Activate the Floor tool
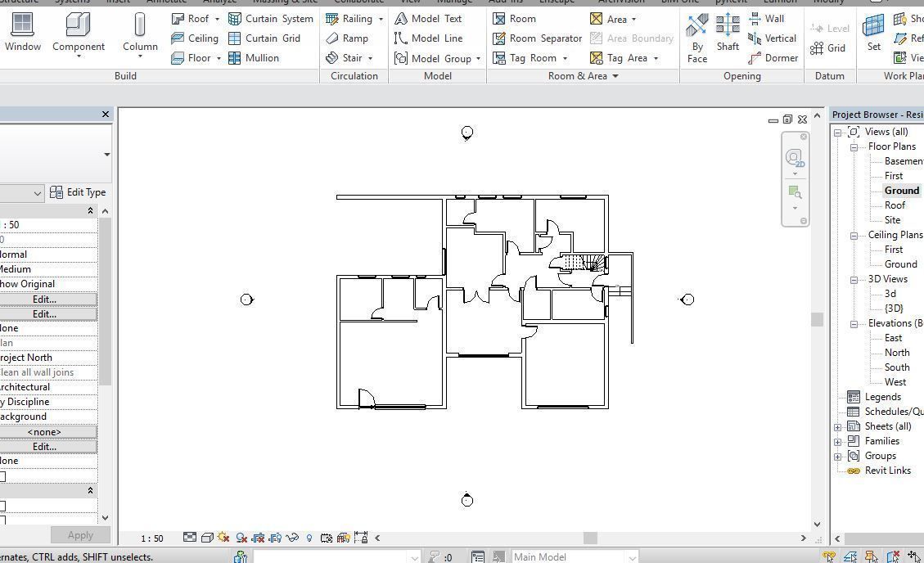Viewport: 924px width, 563px height. tap(191, 58)
